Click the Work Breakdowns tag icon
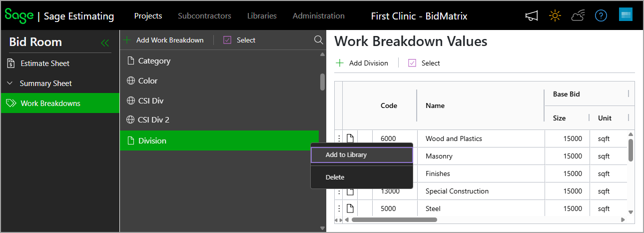This screenshot has width=644, height=233. (11, 103)
